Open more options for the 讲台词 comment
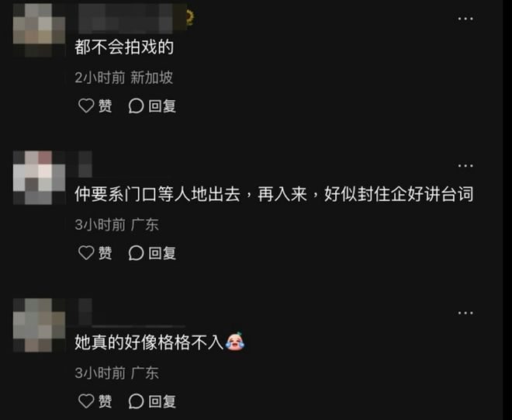 click(x=465, y=165)
